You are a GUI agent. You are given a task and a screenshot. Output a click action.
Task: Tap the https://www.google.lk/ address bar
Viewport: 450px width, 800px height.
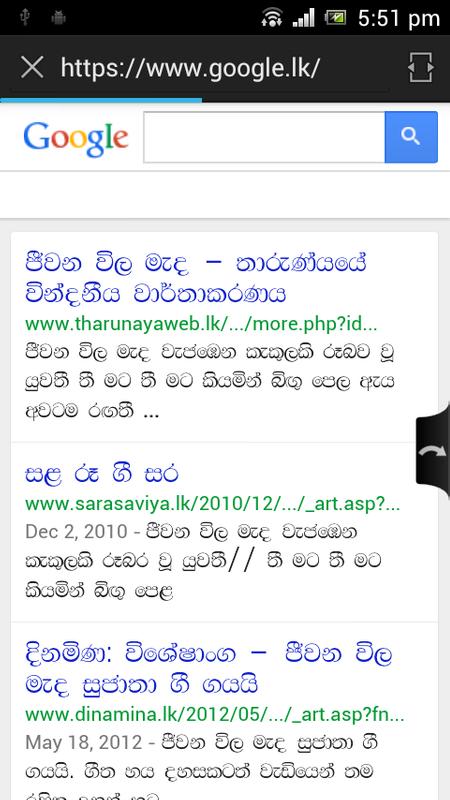(x=190, y=67)
